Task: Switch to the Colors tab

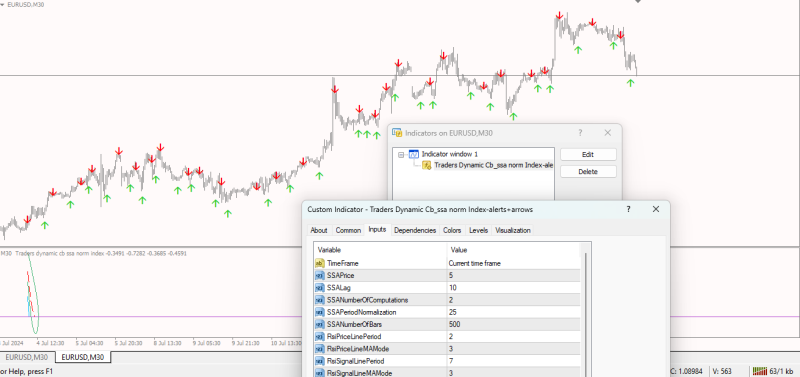Action: (x=452, y=230)
